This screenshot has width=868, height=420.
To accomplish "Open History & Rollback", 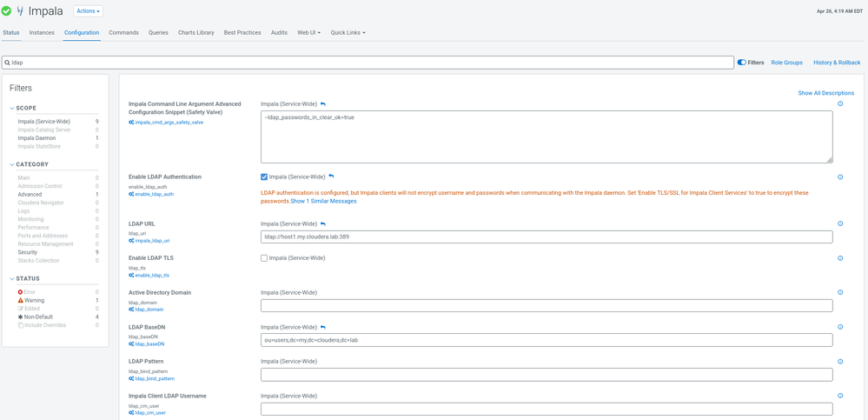I will [837, 63].
